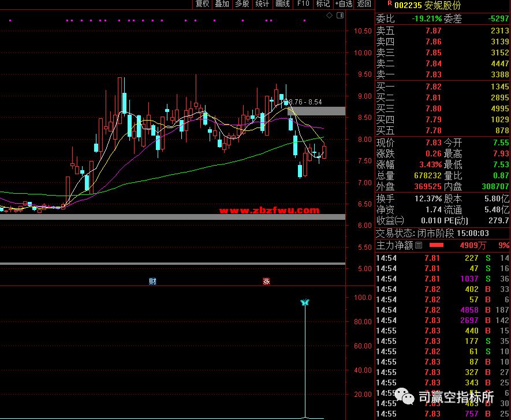This screenshot has height=420, width=511.
Task: Open the 叠加 overlay menu
Action: coord(222,4)
